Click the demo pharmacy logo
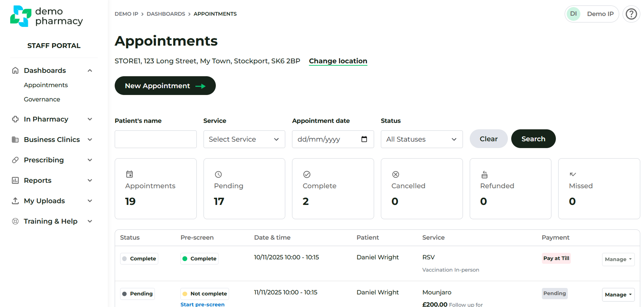644x307 pixels. click(x=47, y=16)
